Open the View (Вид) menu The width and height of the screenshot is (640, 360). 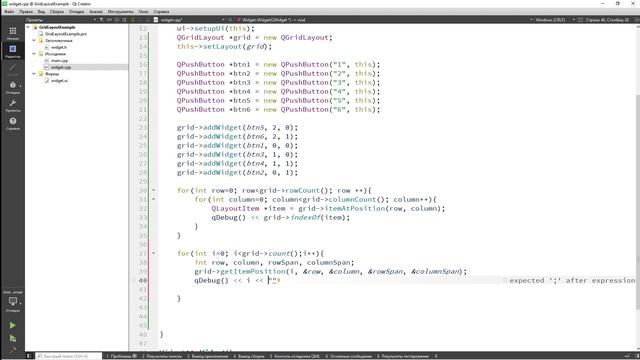pyautogui.click(x=41, y=11)
